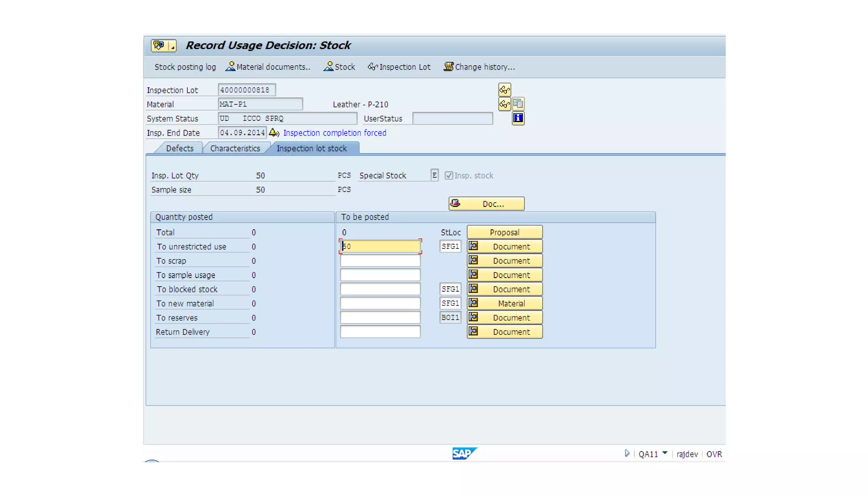Open the QA11 status bar dropdown
The width and height of the screenshot is (868, 496).
point(665,453)
